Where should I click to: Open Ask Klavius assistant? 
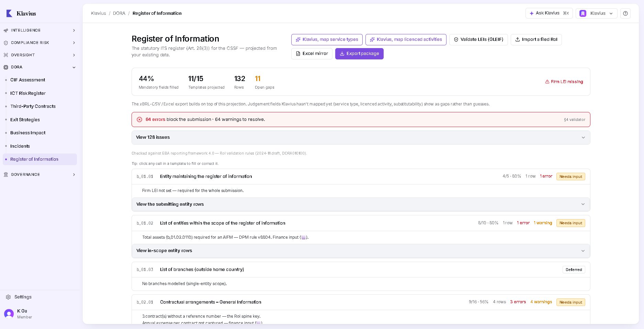pos(549,13)
